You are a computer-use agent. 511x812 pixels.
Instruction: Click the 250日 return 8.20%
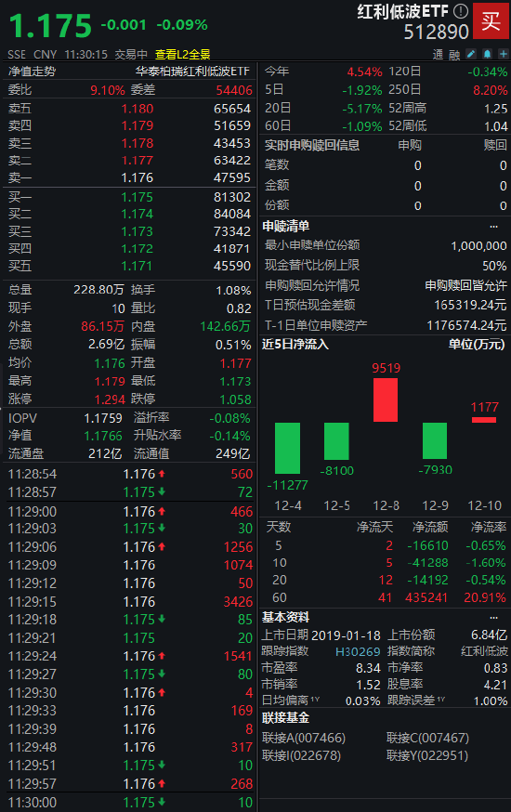pyautogui.click(x=491, y=90)
